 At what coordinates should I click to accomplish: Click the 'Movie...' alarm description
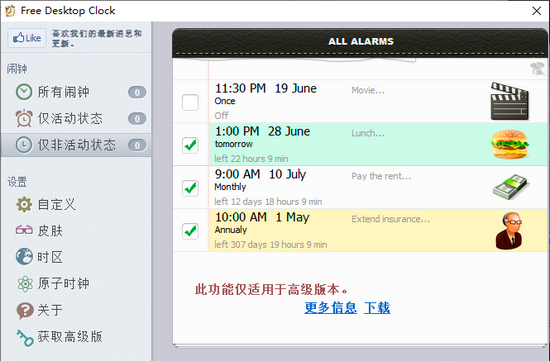(368, 91)
